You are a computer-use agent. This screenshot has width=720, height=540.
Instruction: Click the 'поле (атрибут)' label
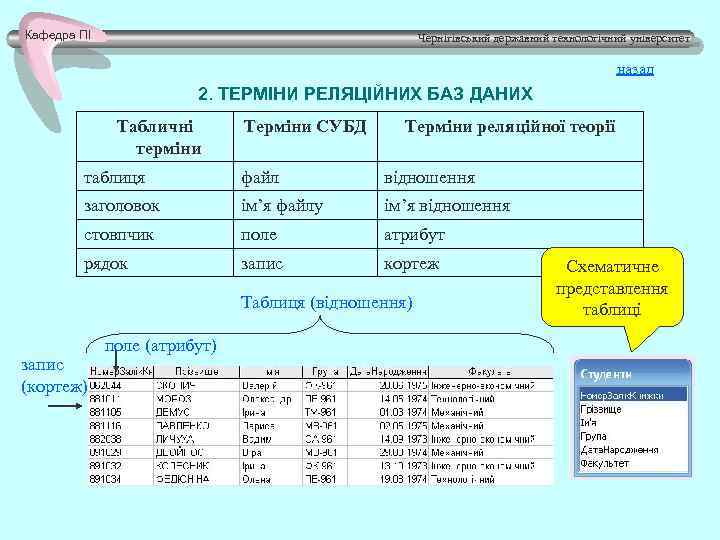(x=160, y=346)
